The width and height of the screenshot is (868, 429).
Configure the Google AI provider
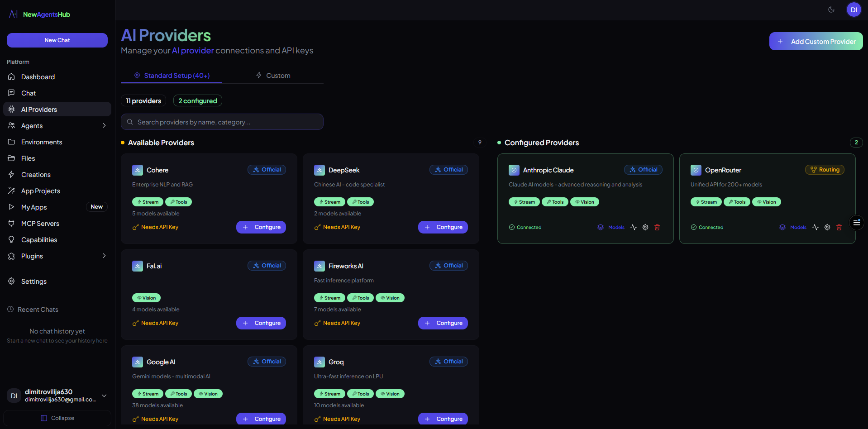pyautogui.click(x=261, y=419)
